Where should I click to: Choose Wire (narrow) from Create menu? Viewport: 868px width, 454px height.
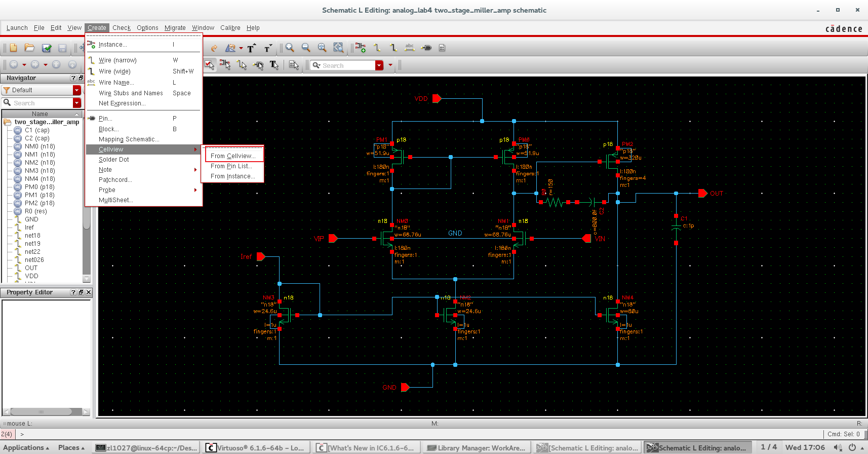(x=143, y=60)
